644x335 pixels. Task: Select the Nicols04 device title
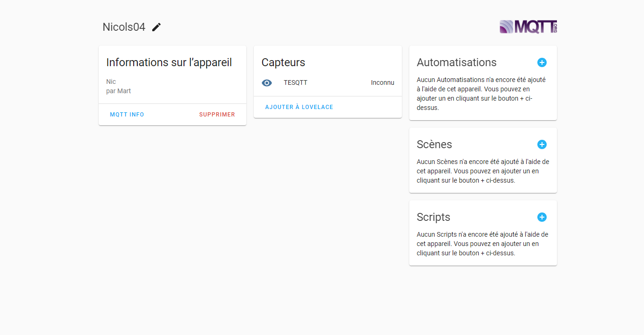[x=124, y=27]
